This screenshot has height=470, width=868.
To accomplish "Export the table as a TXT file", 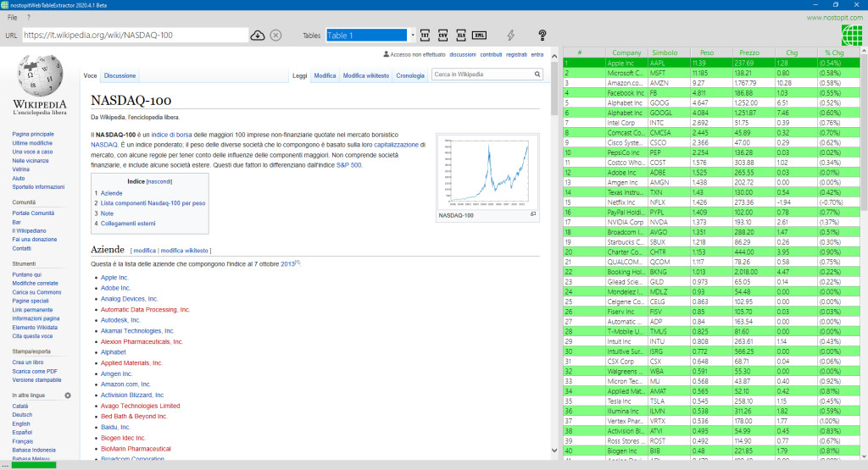I will [x=426, y=36].
